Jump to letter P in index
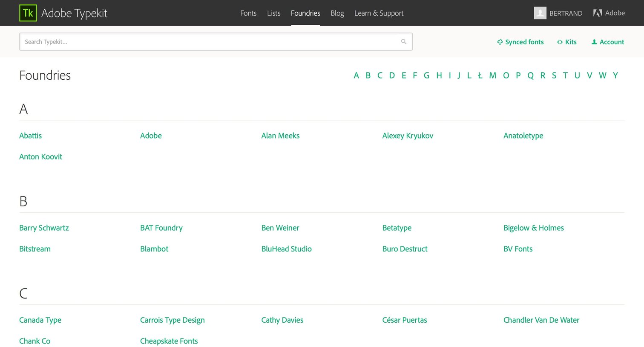The image size is (644, 347). [x=518, y=75]
